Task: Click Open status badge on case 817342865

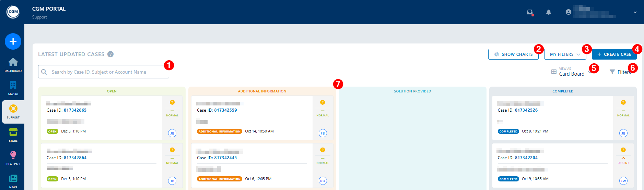Action: [x=52, y=131]
